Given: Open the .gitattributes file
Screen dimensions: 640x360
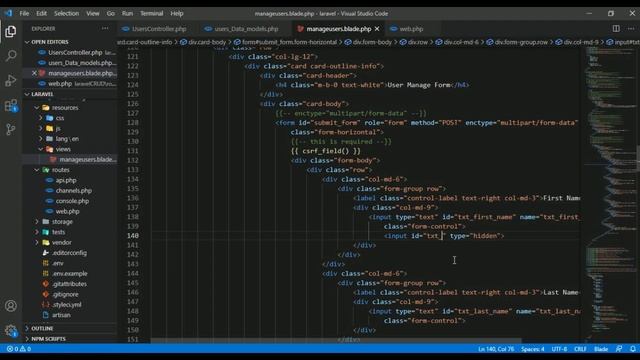Looking at the screenshot, I should pyautogui.click(x=69, y=284).
